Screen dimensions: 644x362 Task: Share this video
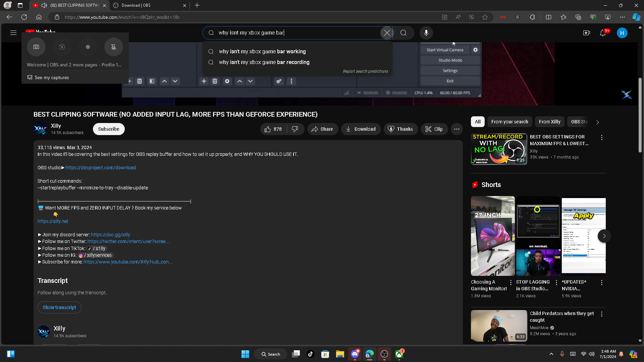[322, 129]
